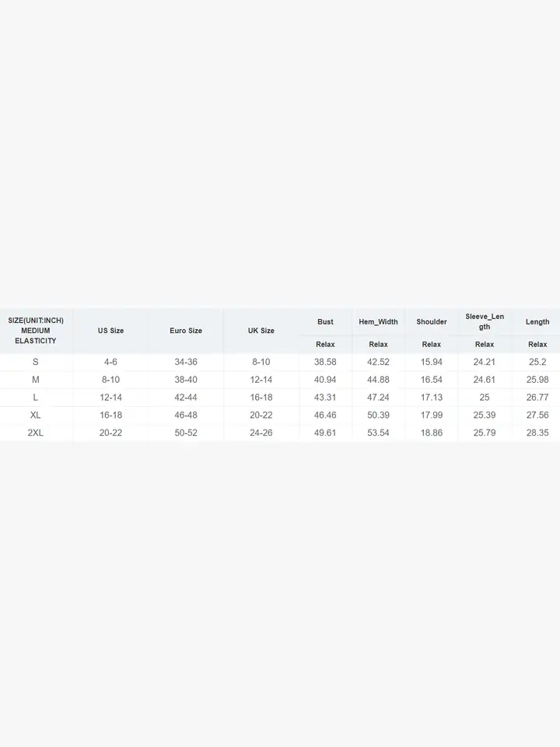Click Euro size 46-48 cell

point(186,415)
